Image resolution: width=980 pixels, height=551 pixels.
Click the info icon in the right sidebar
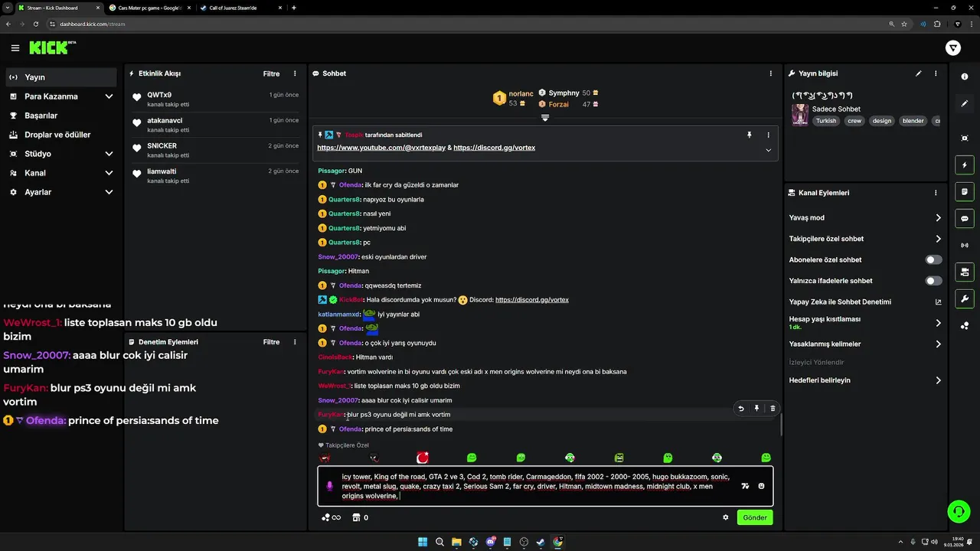coord(965,77)
